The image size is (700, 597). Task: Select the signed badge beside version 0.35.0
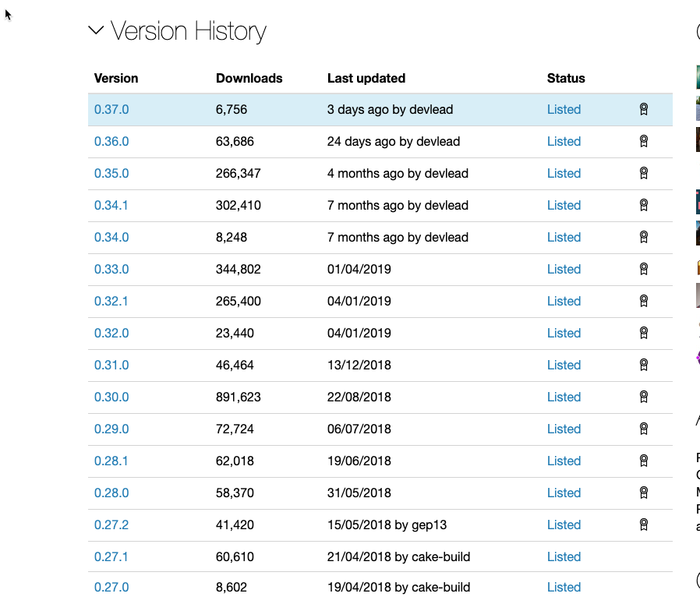(643, 174)
